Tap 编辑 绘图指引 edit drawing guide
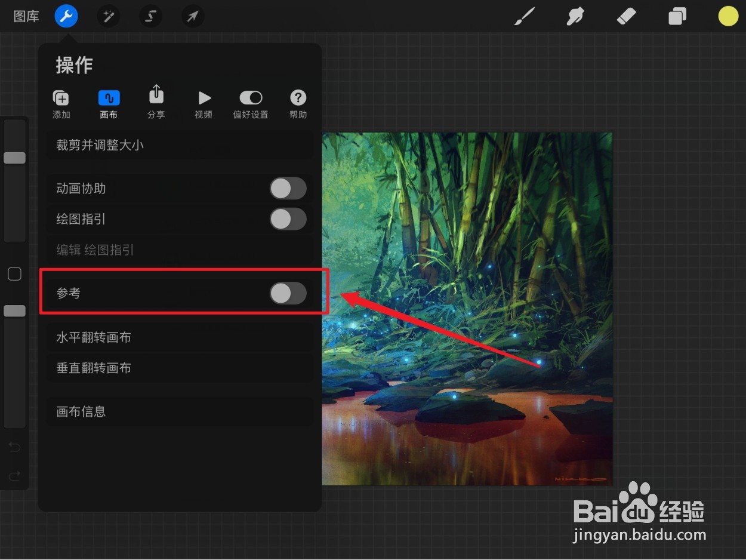This screenshot has width=746, height=560. pyautogui.click(x=180, y=250)
